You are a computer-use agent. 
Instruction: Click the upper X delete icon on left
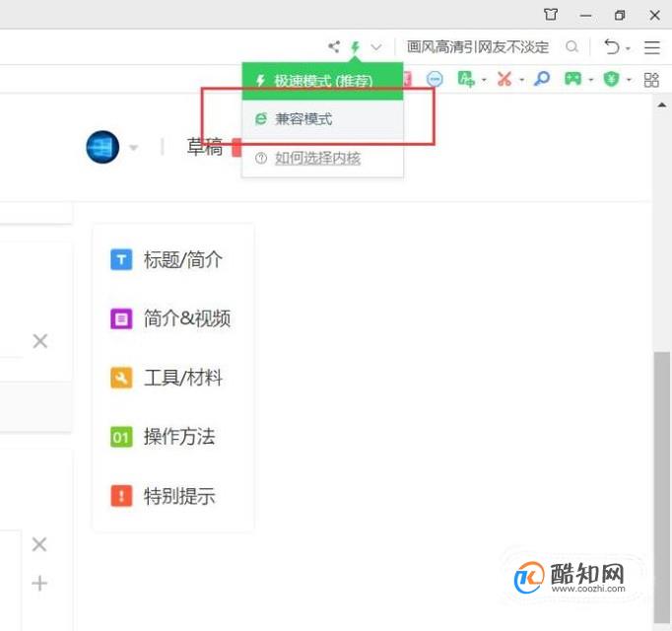[40, 341]
